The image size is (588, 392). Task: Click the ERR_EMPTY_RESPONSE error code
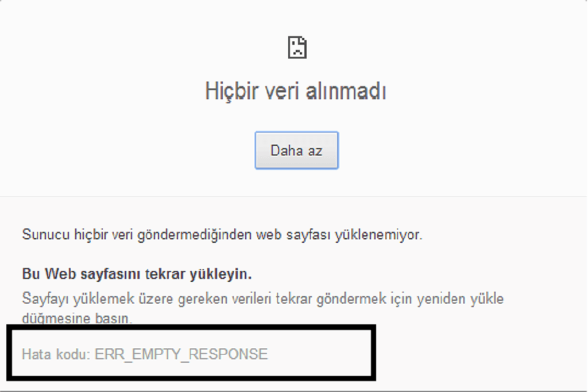click(x=181, y=355)
